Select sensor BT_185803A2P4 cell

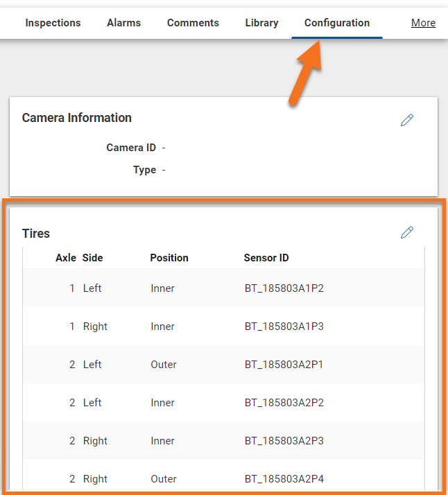(x=284, y=479)
